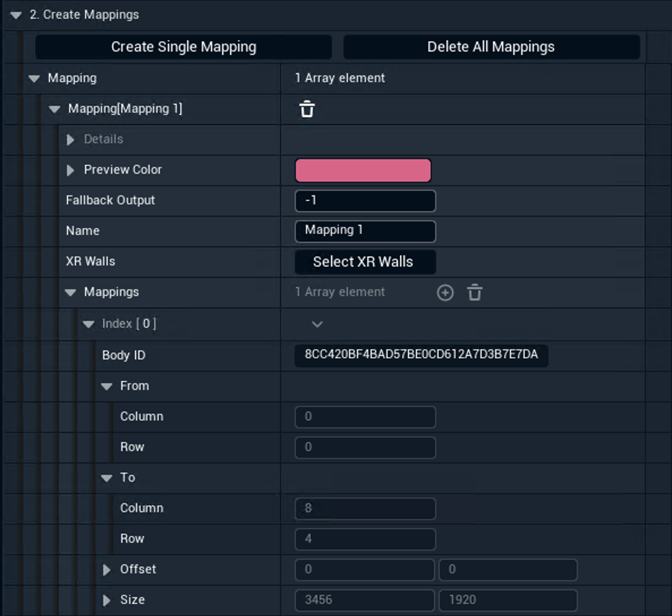Expand the Preview Color property
This screenshot has width=672, height=616.
click(70, 170)
